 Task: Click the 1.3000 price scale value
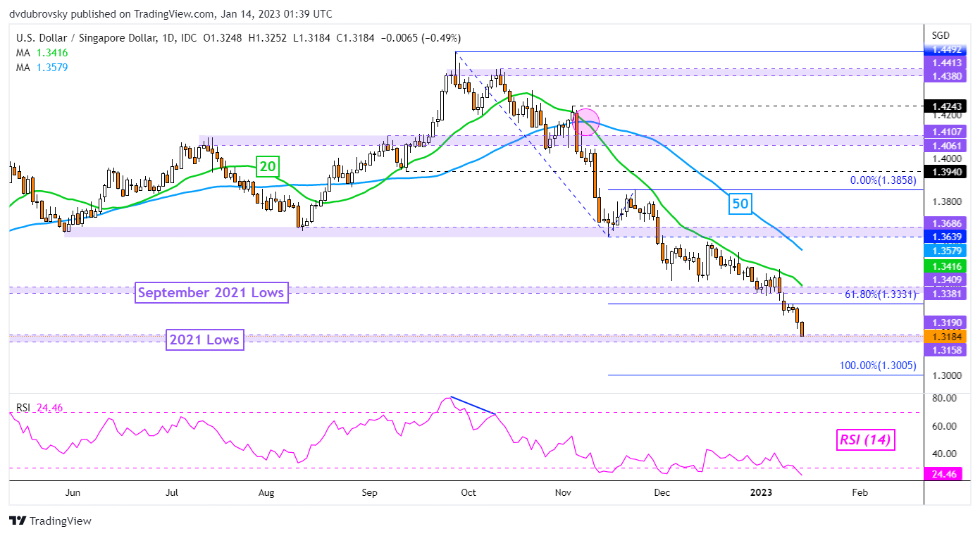pyautogui.click(x=948, y=375)
